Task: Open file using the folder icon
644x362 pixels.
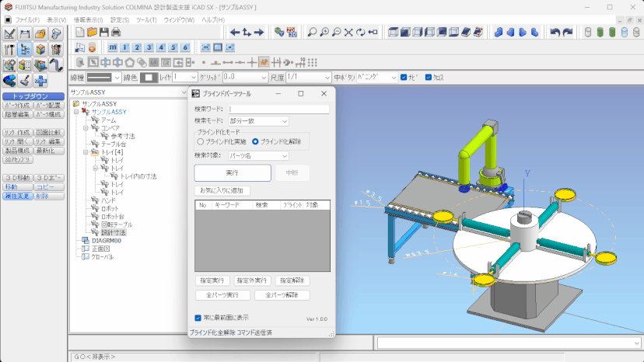Action: click(x=92, y=33)
